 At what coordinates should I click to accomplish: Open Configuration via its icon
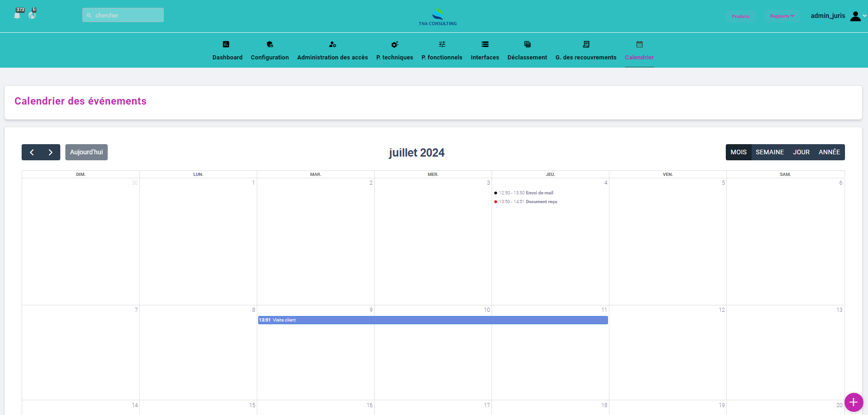270,44
